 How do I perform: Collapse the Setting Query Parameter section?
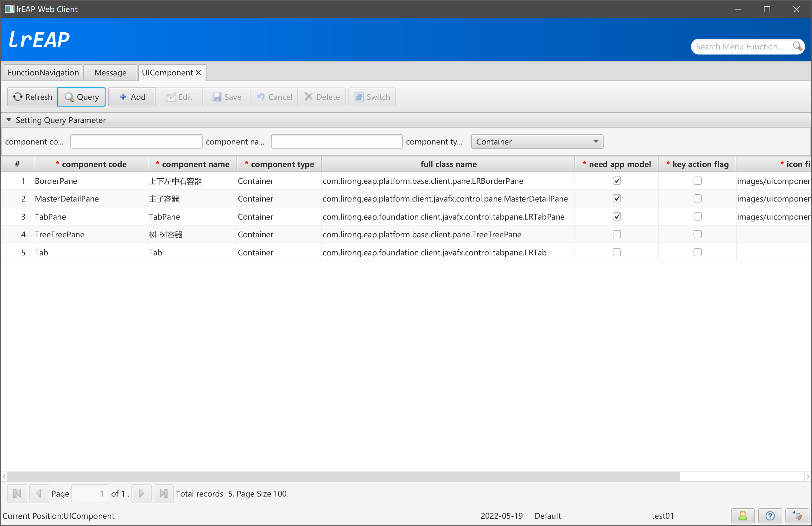(x=9, y=120)
